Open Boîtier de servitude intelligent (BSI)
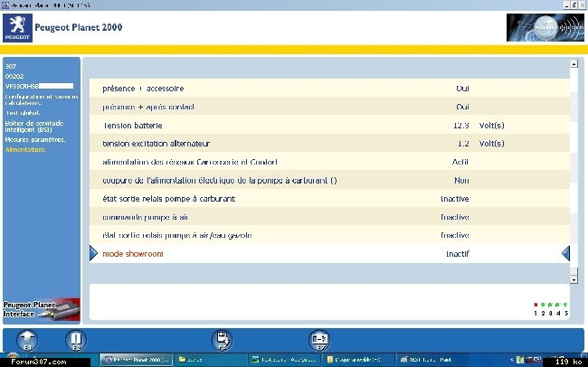Viewport: 588px width, 367px height. click(34, 127)
